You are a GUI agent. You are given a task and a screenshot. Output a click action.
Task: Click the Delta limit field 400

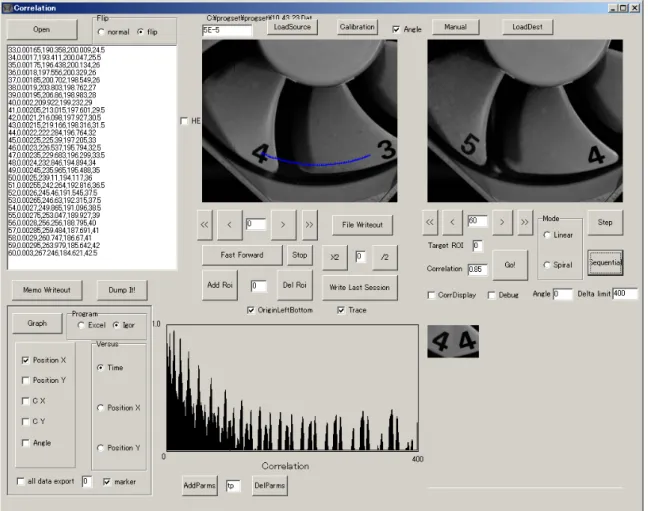[625, 294]
